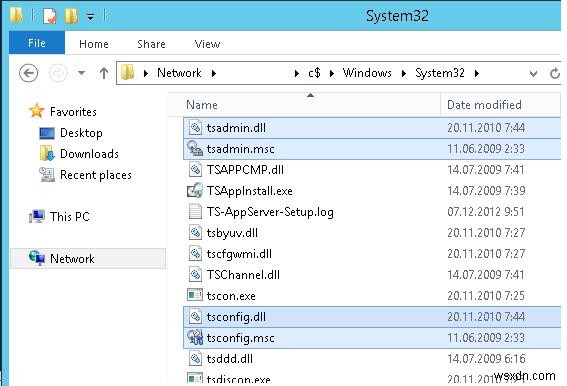The image size is (567, 386).
Task: Click the address bar folder icon
Action: tap(127, 72)
